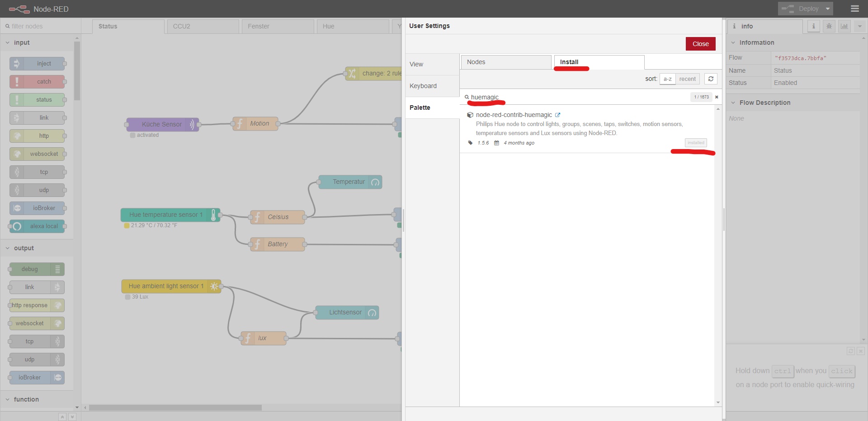Select the Motion function node

[255, 123]
